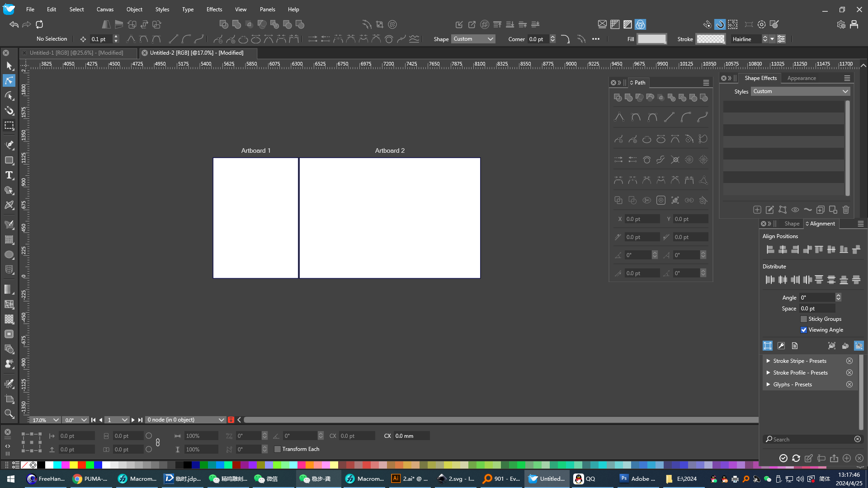Switch to the Shape panel tab
Viewport: 868px width, 488px height.
click(792, 224)
